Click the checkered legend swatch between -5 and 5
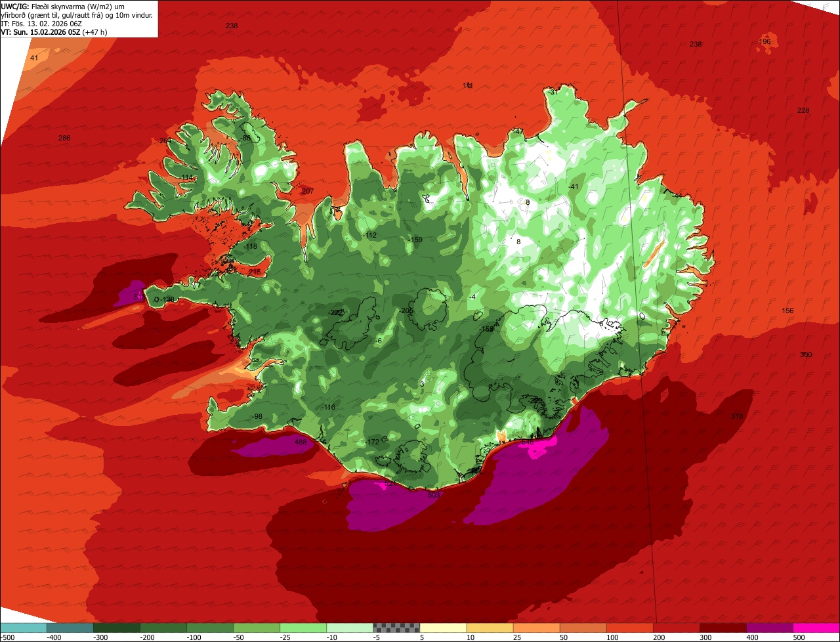This screenshot has height=642, width=840. coord(396,628)
